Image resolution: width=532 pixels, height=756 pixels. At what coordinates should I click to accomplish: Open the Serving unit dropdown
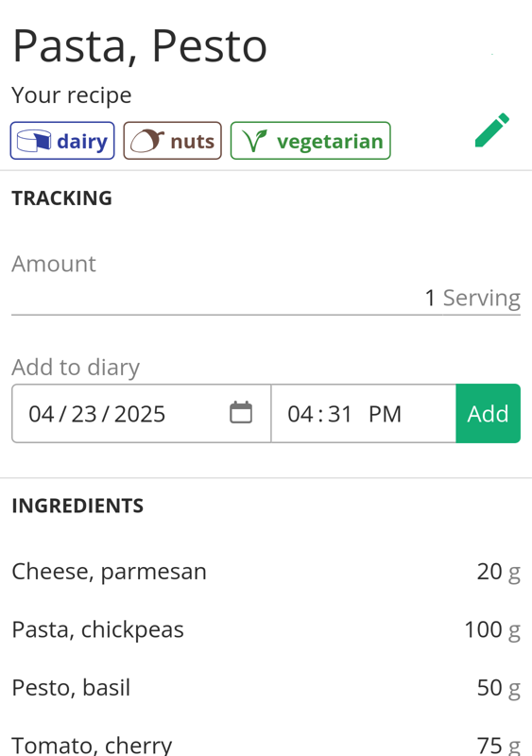(481, 298)
